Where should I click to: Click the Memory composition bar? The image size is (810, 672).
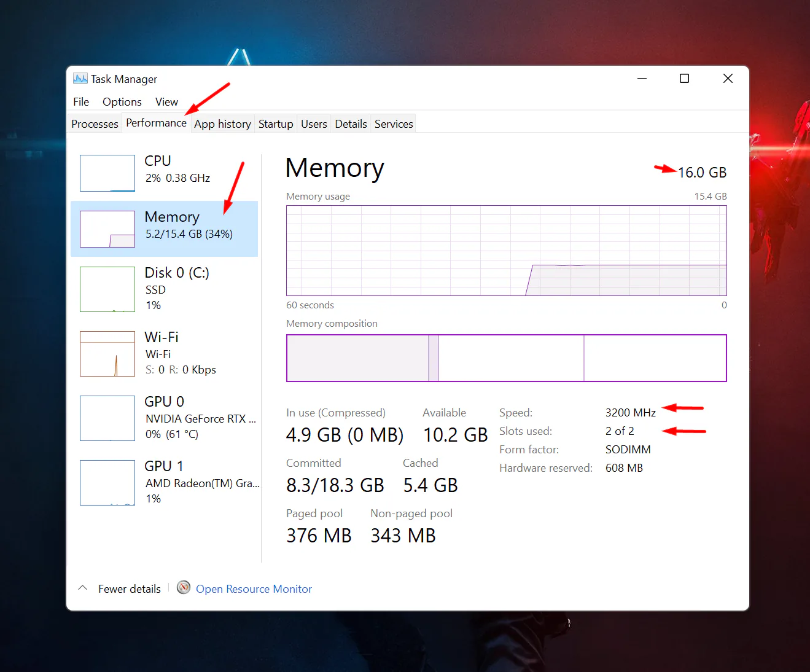[507, 358]
